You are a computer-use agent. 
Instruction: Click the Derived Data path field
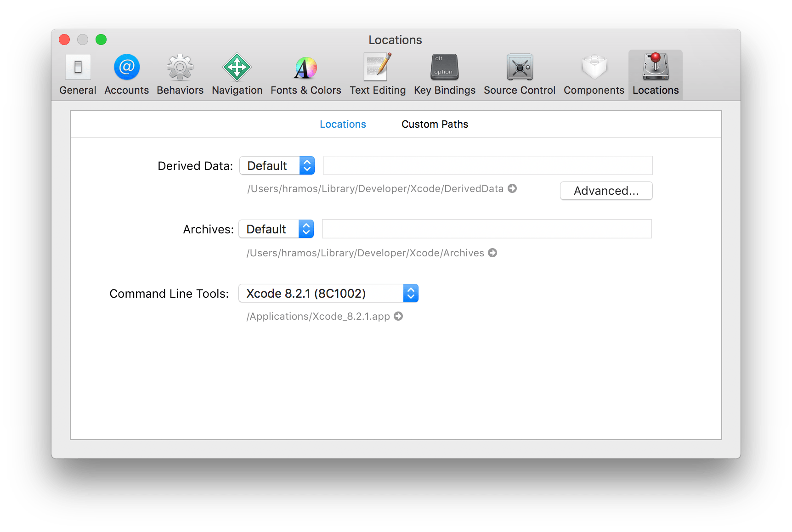pyautogui.click(x=487, y=165)
